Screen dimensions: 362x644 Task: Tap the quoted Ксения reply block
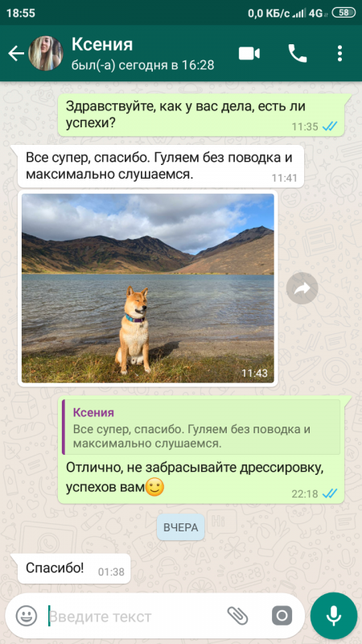(201, 427)
